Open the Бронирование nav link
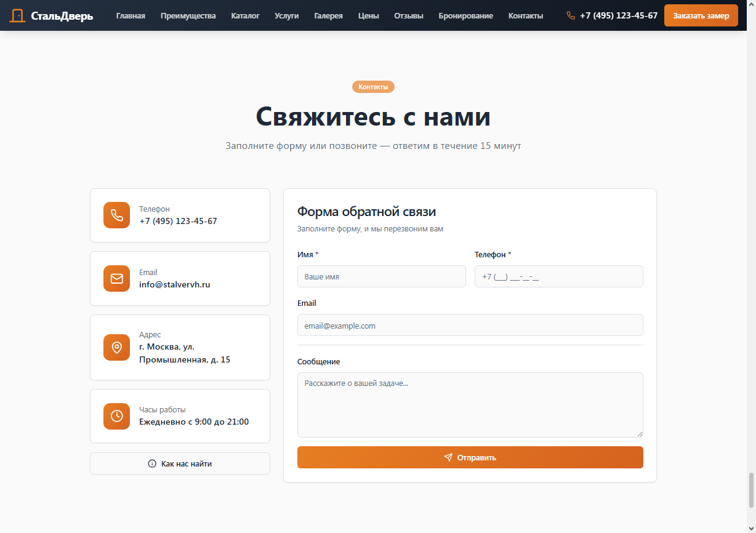Viewport: 756px width, 533px height. click(465, 15)
